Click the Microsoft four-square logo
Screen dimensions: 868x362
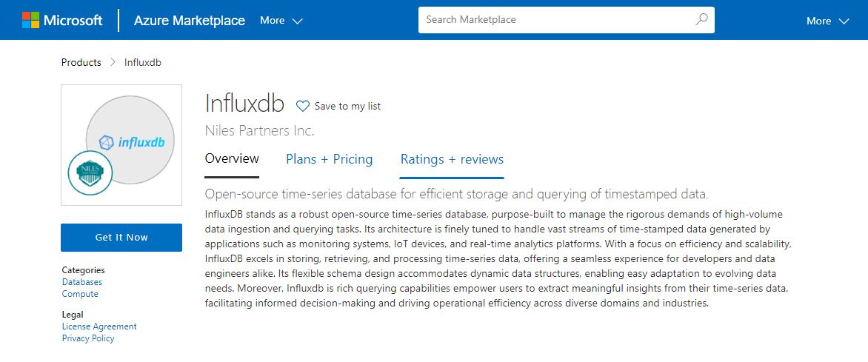(30, 21)
